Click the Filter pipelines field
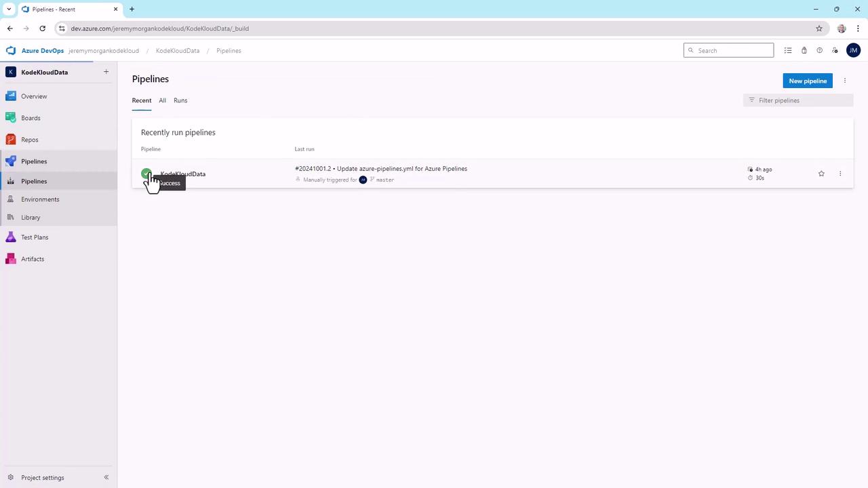The image size is (868, 488). coord(798,100)
